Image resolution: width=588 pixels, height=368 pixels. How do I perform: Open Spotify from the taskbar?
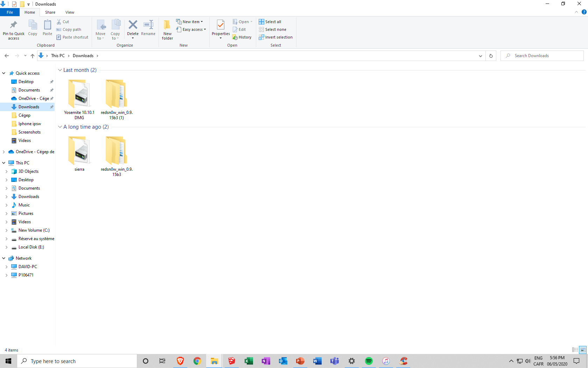point(369,361)
